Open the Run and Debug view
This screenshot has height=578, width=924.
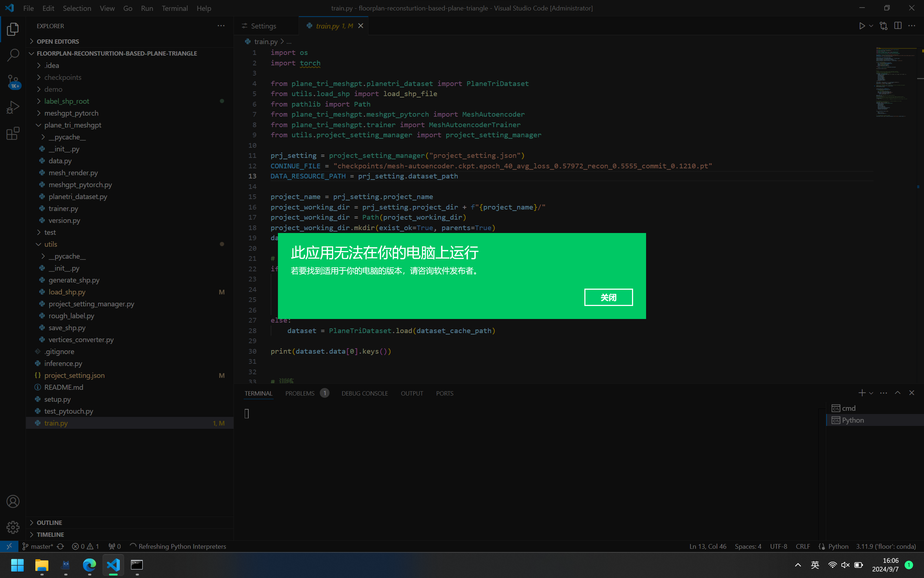coord(13,107)
